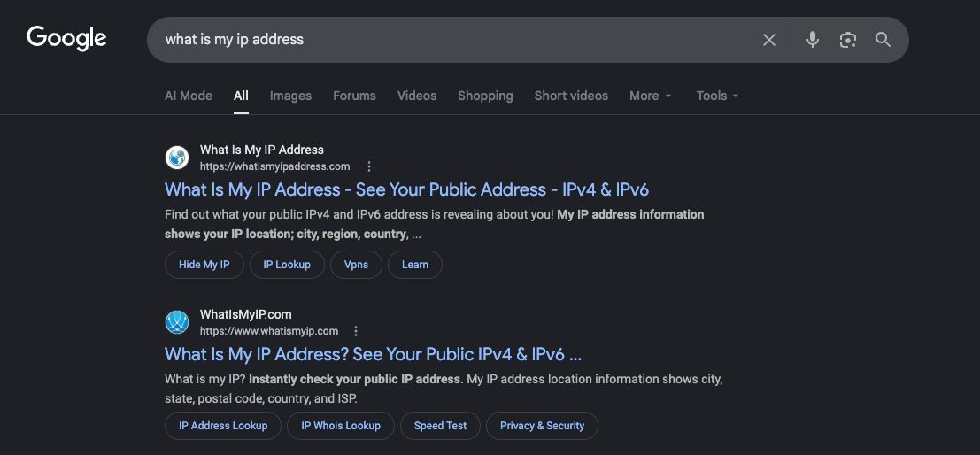Open three-dot menu beside www.whatismyip.com

click(x=356, y=331)
